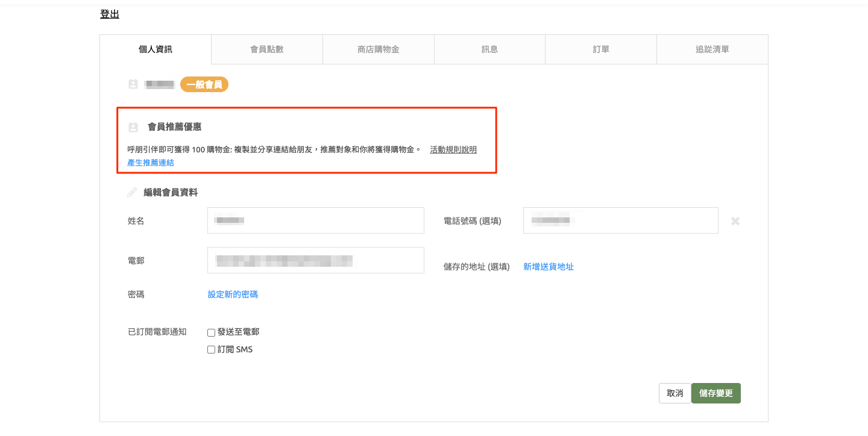868x436 pixels.
Task: Go to the 訊息 tab
Action: tap(489, 49)
